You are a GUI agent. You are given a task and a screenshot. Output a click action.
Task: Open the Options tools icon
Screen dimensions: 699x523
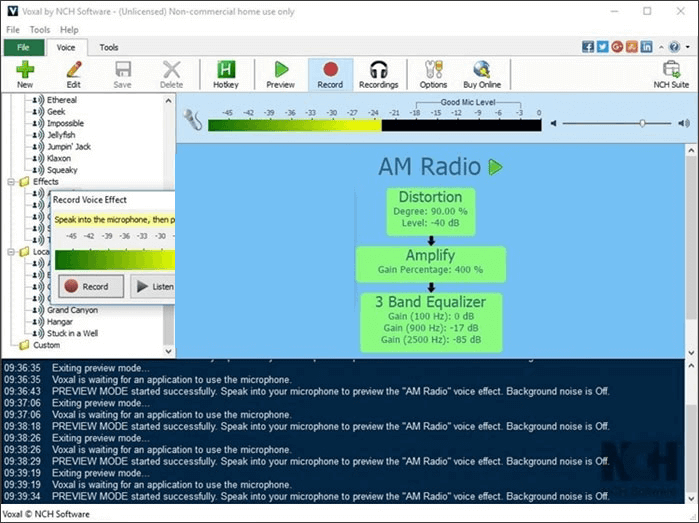point(433,74)
